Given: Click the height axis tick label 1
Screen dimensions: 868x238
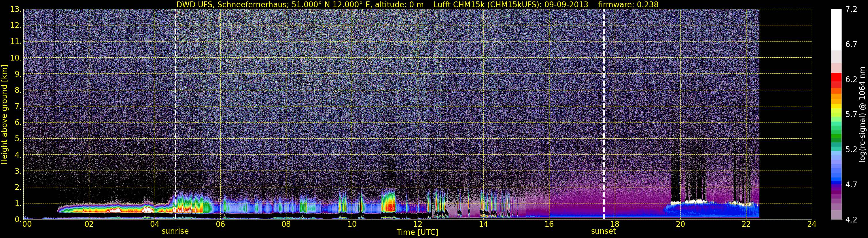Looking at the screenshot, I should 18,204.
